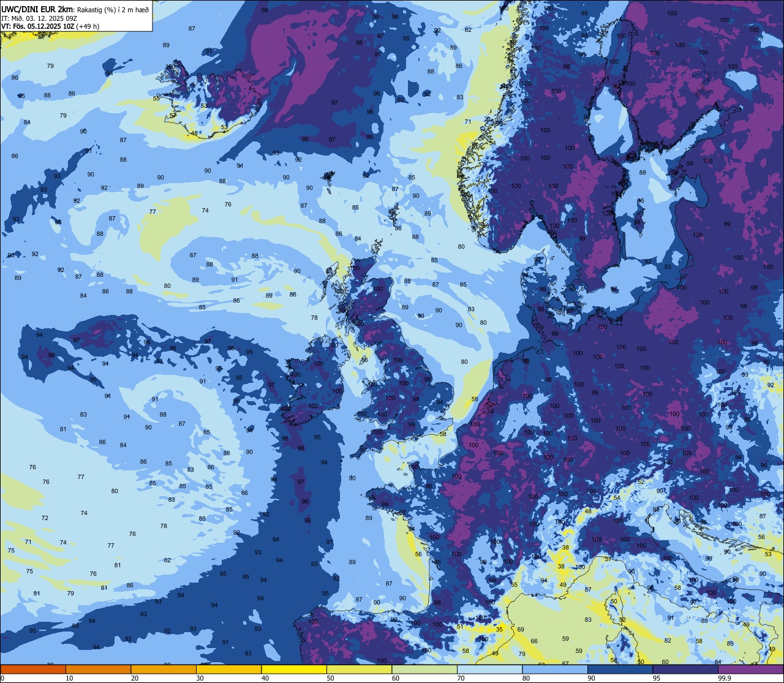Click the legend scale label "20"
The image size is (784, 683).
135,678
